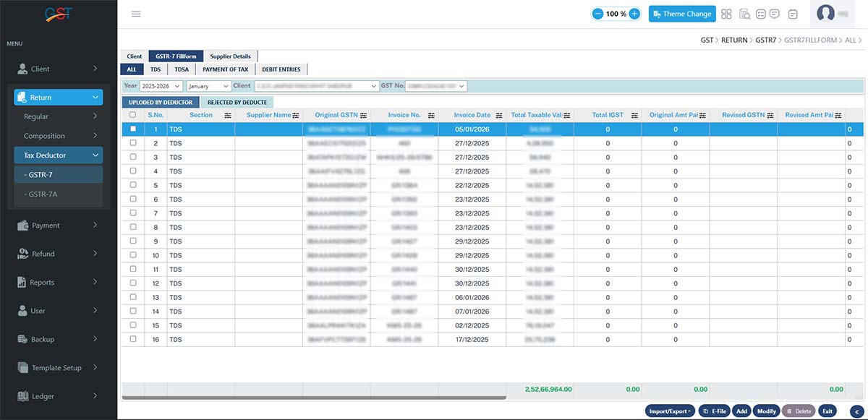This screenshot has width=868, height=420.
Task: Select the PAYMENT OF TAX tab
Action: coord(225,69)
